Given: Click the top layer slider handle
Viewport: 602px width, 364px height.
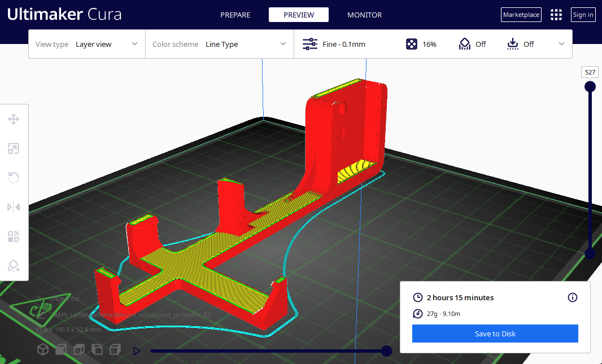Looking at the screenshot, I should pos(590,86).
